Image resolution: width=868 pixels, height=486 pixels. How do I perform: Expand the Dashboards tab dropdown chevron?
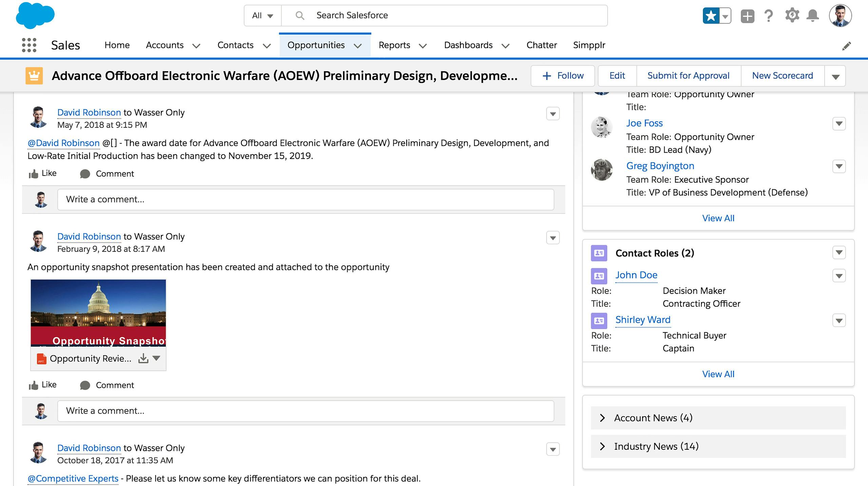[x=505, y=46]
